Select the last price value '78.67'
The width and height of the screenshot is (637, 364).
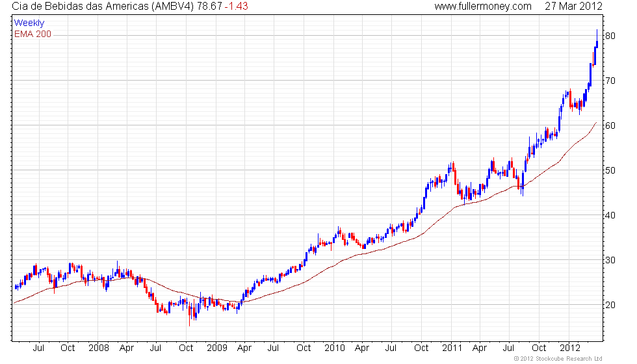coord(209,6)
